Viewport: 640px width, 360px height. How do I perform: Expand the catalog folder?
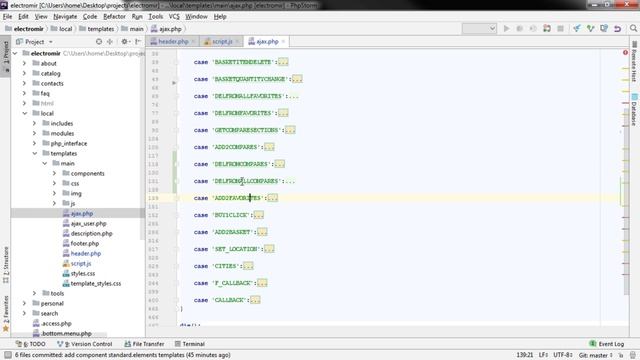point(24,73)
